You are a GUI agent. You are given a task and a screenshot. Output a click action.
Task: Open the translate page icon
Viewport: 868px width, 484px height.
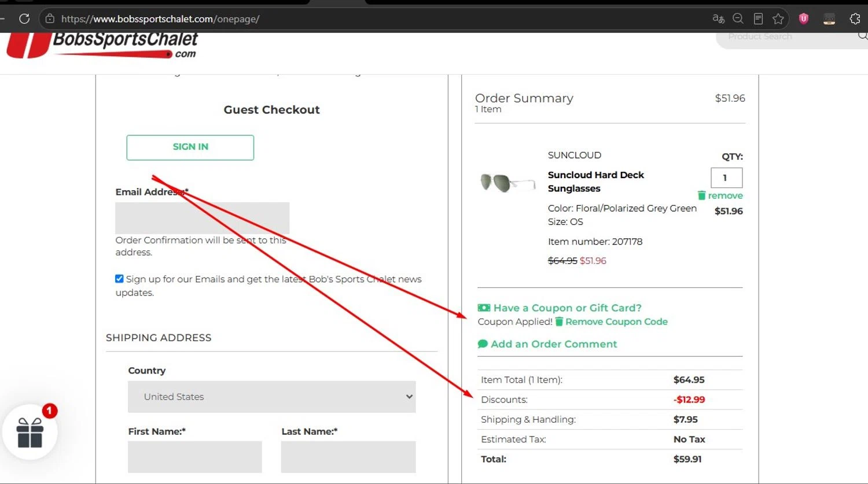click(x=718, y=19)
